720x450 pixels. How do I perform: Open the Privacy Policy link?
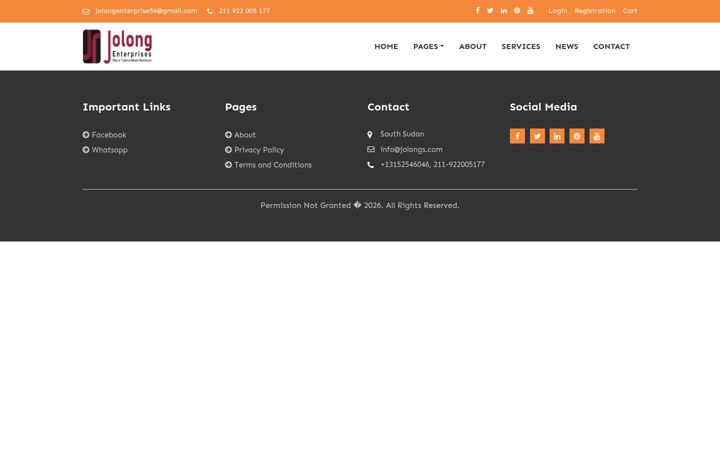259,150
